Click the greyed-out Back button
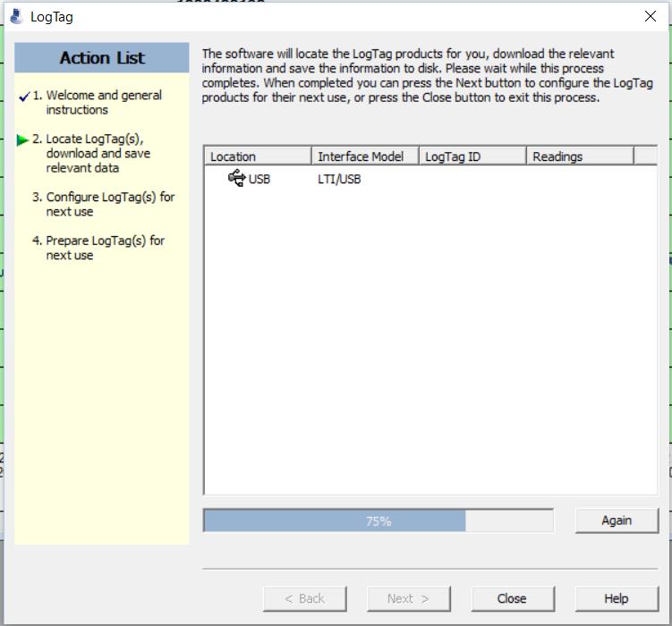The image size is (672, 626). [x=305, y=598]
